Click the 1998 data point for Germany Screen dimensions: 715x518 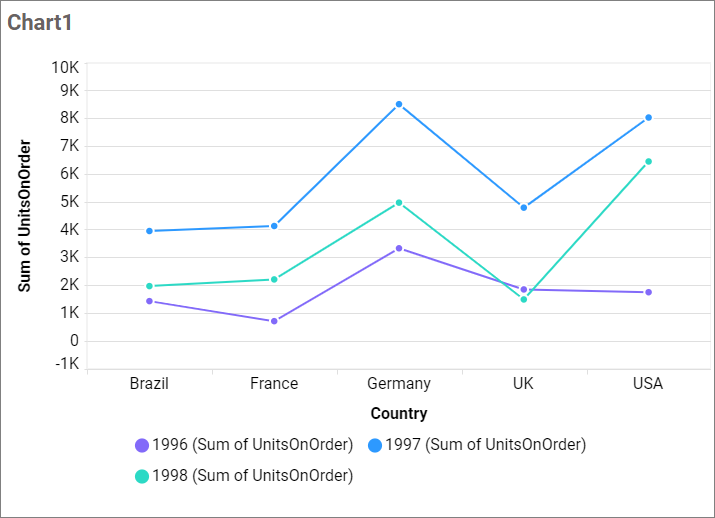pos(399,202)
